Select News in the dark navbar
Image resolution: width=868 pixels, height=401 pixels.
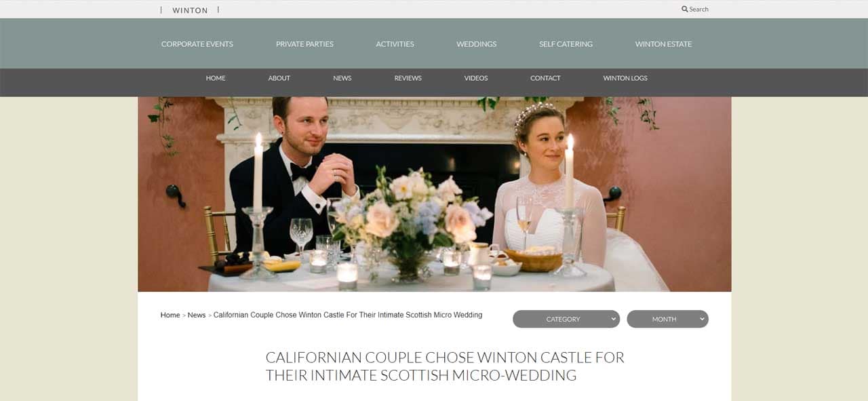click(342, 78)
